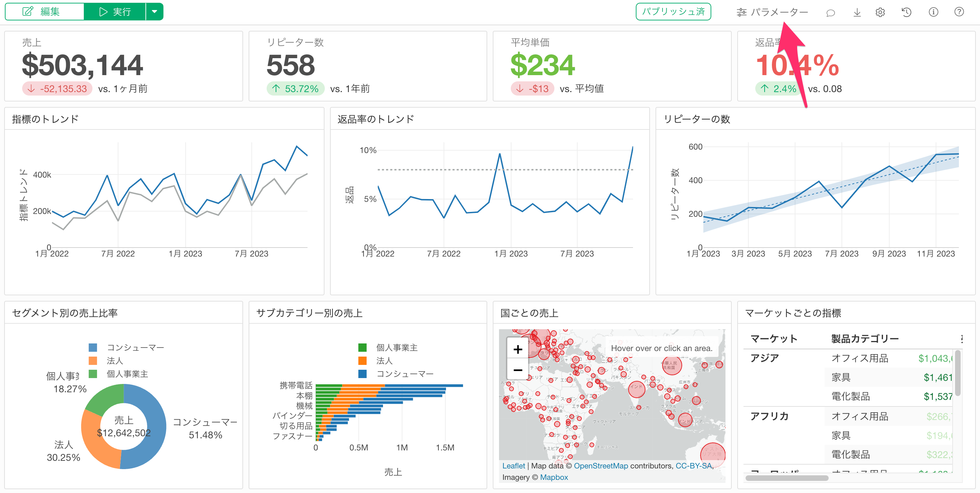The image size is (980, 493).
Task: Open the dropdown arrow next to 実行
Action: [x=154, y=12]
